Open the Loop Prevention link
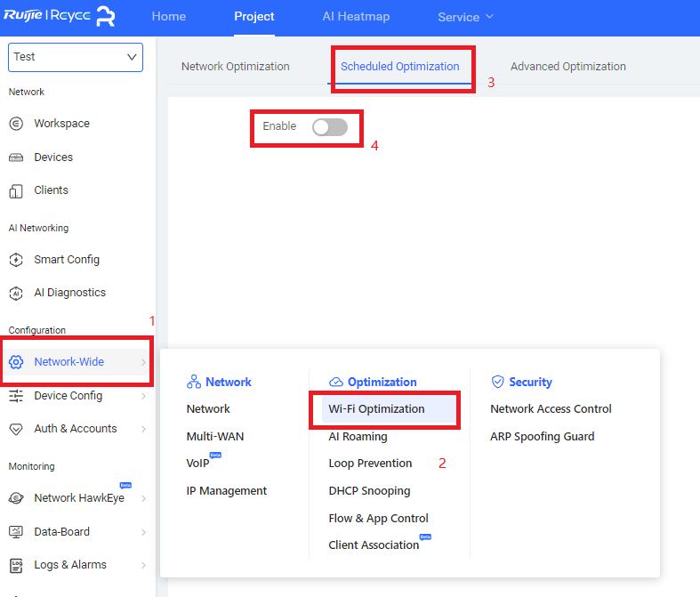This screenshot has width=700, height=597. [x=370, y=464]
